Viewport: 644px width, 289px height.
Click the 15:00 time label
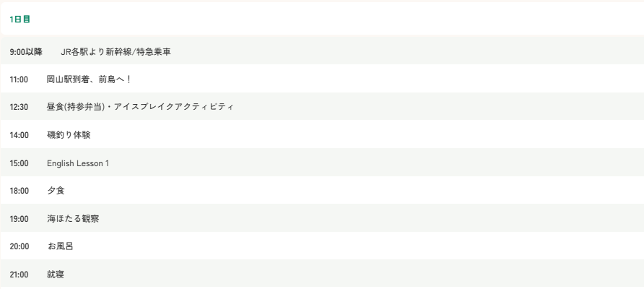coord(19,163)
